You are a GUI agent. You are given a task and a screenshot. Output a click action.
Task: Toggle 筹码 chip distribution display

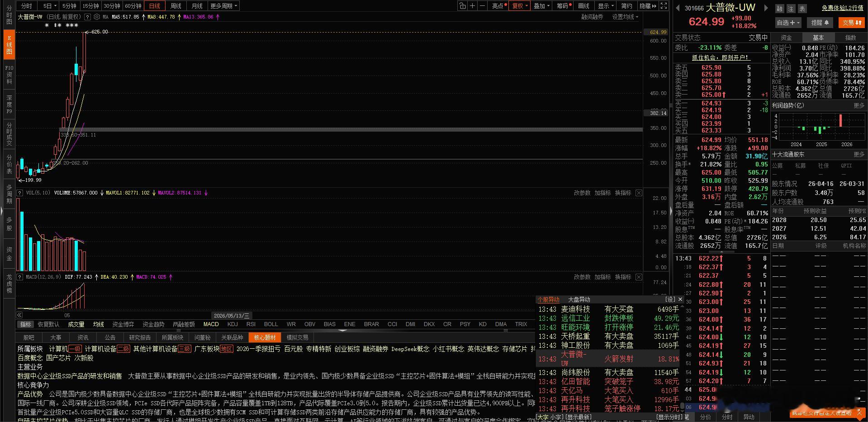[563, 6]
